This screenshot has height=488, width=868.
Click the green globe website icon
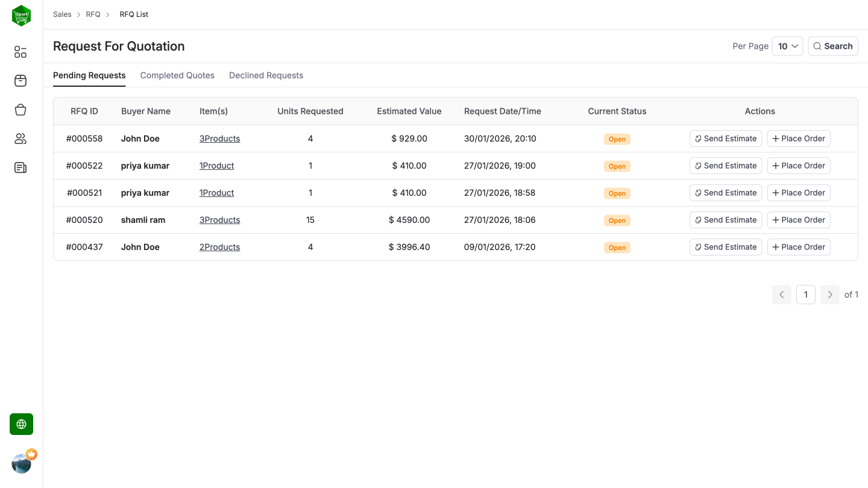click(21, 424)
